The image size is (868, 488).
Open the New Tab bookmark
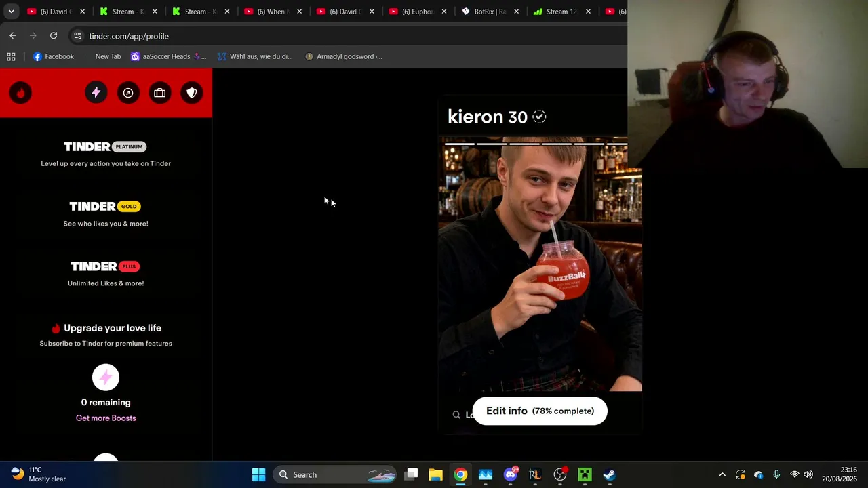pyautogui.click(x=108, y=56)
